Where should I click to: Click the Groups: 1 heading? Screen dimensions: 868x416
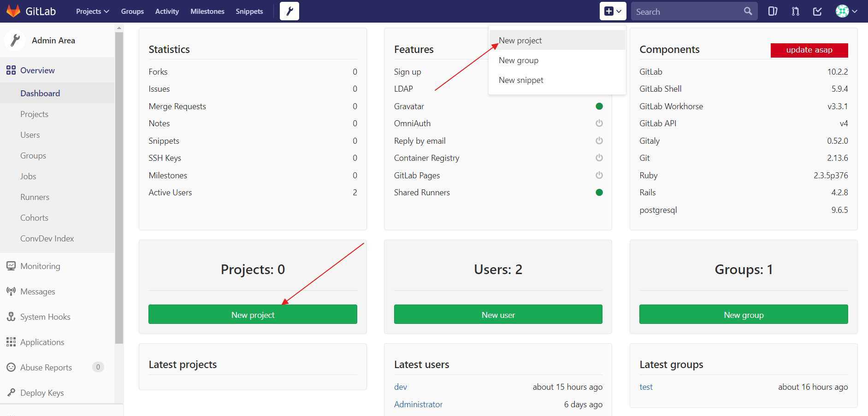tap(744, 269)
